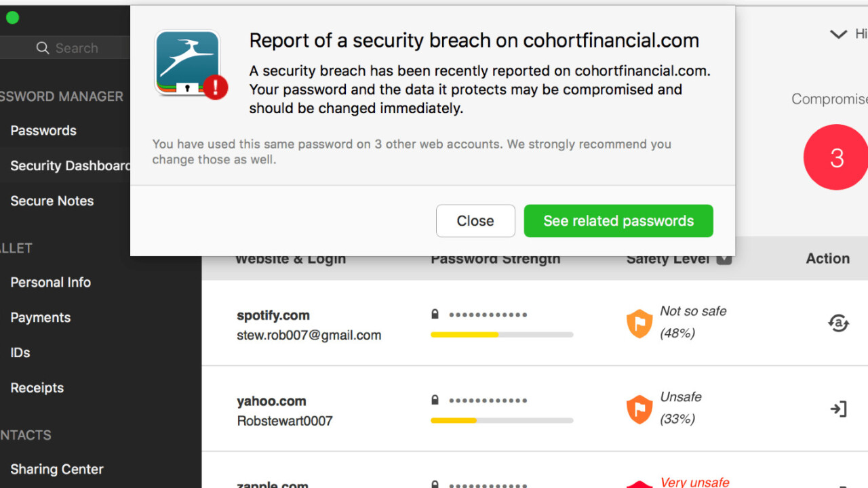This screenshot has height=488, width=868.
Task: Expand the chevron at the top right
Action: [838, 34]
